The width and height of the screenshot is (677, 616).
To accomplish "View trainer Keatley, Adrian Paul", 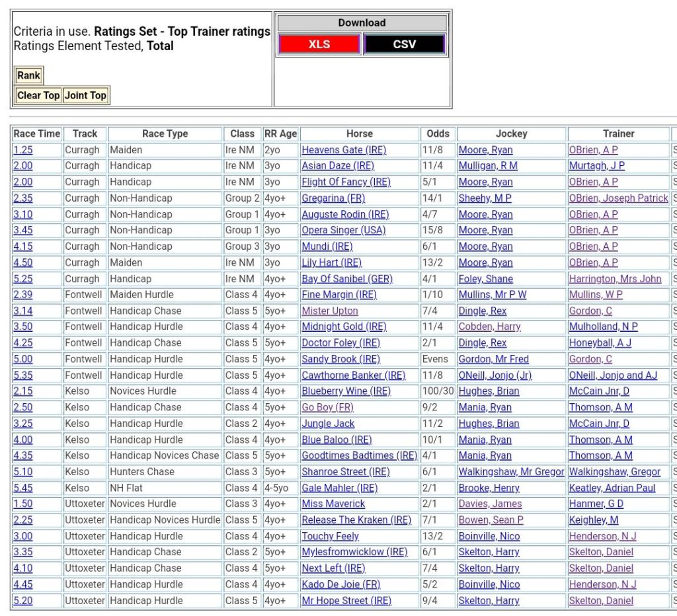I will tap(612, 488).
